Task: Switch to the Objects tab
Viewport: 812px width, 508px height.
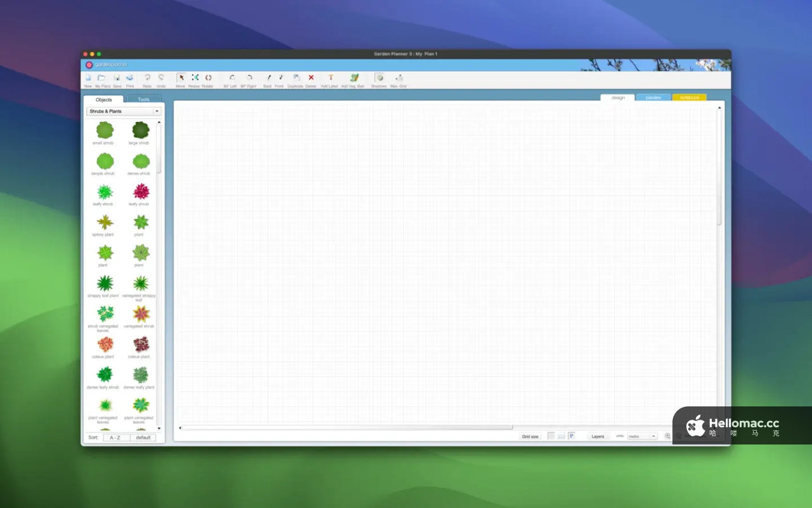Action: [103, 99]
